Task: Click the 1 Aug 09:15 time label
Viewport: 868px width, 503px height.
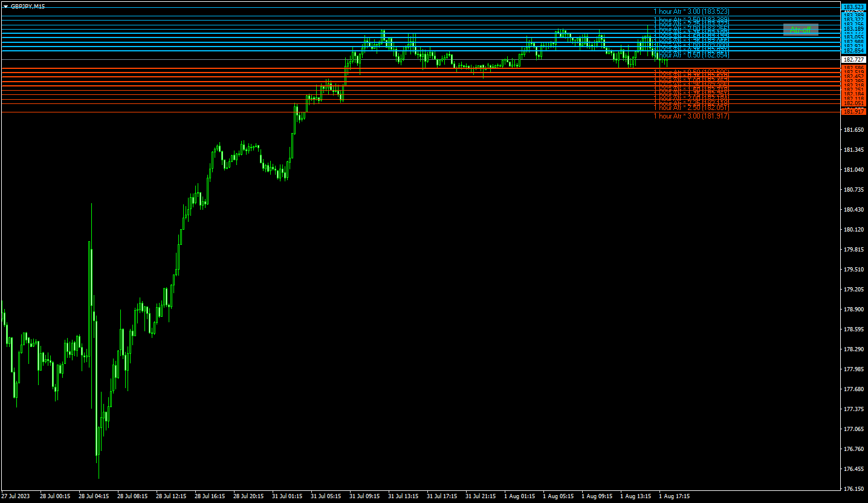Action: tap(597, 496)
